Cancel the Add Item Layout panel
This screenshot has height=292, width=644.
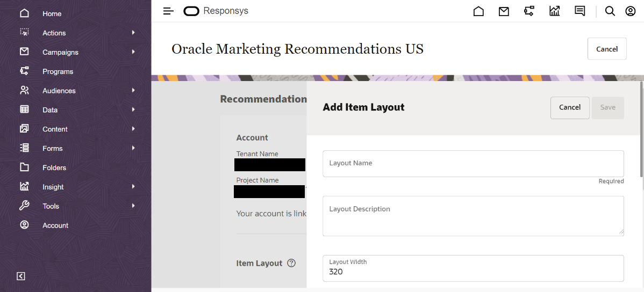coord(570,107)
